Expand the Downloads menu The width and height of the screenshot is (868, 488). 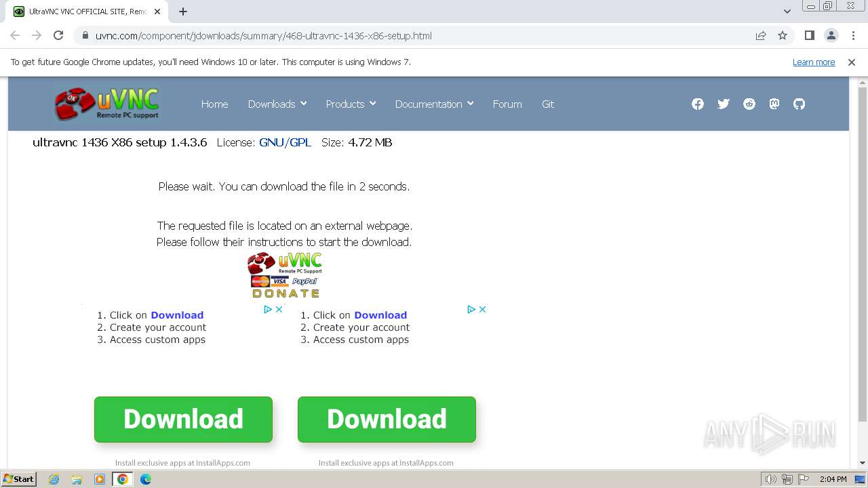277,104
